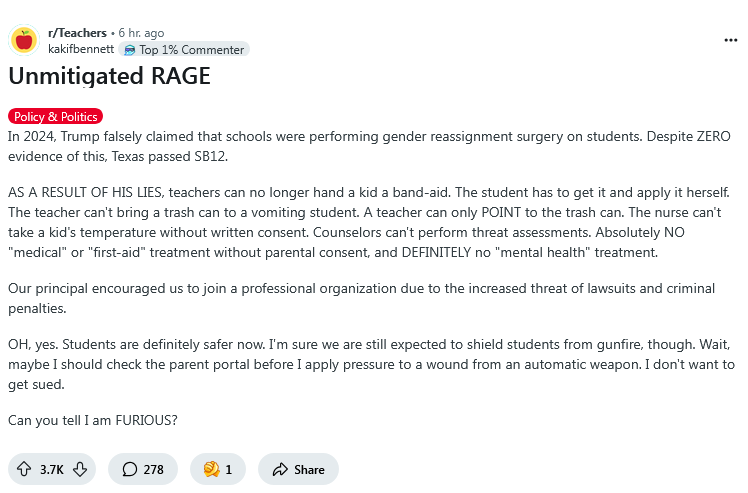Open the kakifbennett user profile
The height and width of the screenshot is (493, 748).
click(x=81, y=49)
